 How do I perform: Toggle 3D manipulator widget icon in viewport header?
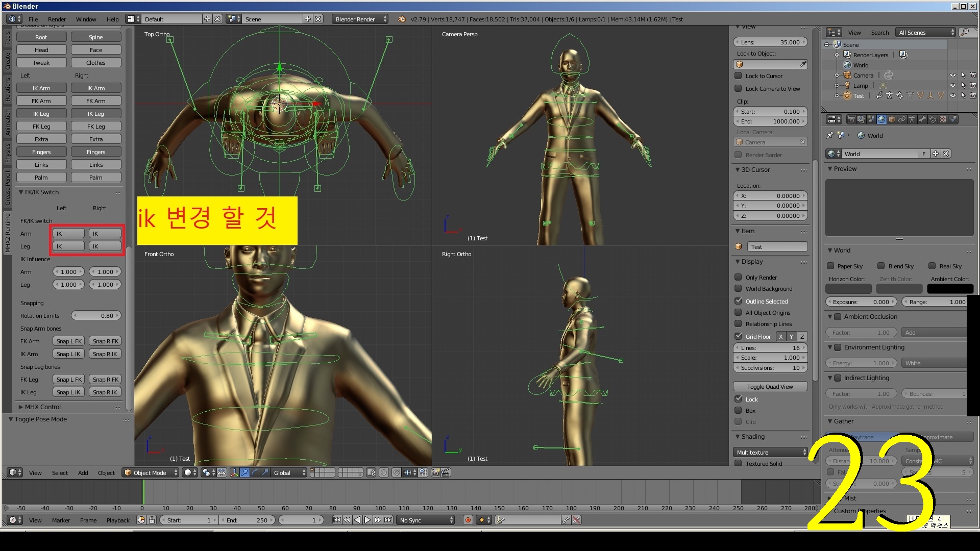click(x=235, y=472)
